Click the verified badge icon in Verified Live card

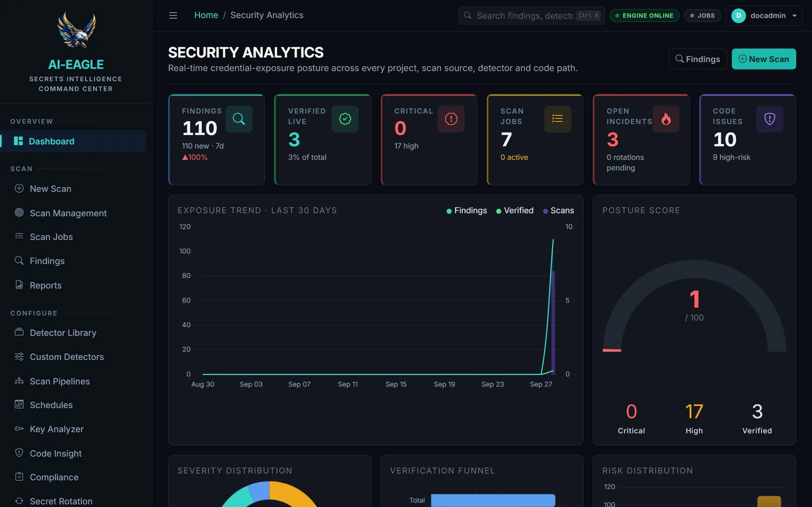click(x=345, y=119)
